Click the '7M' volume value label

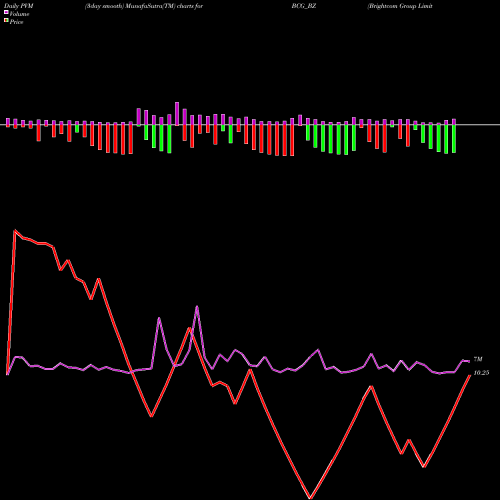[x=478, y=359]
